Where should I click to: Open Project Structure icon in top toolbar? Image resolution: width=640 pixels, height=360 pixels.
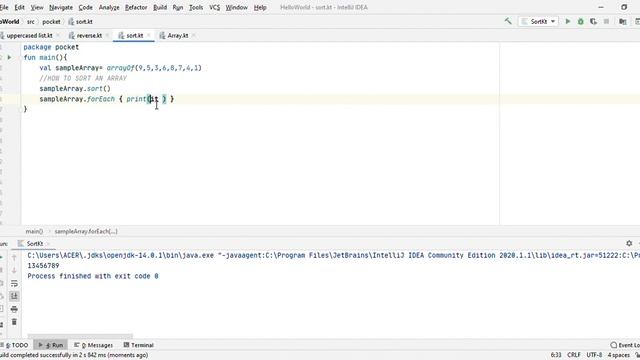[x=622, y=22]
